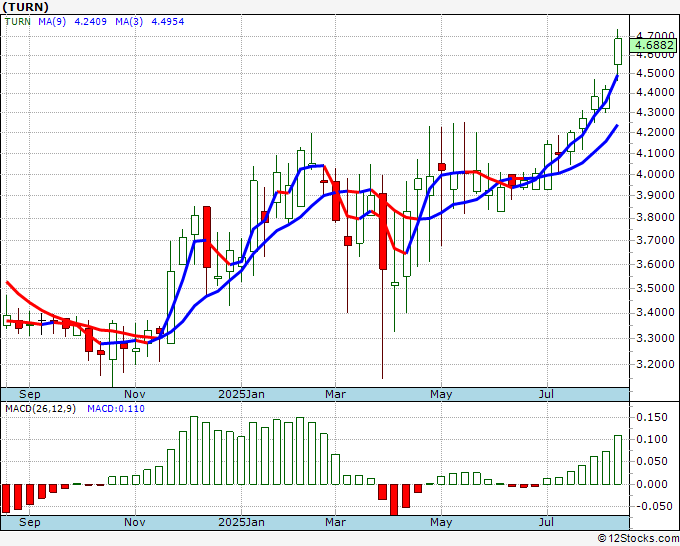Click the 3.3000 price axis label
This screenshot has height=546, width=680.
coord(655,338)
